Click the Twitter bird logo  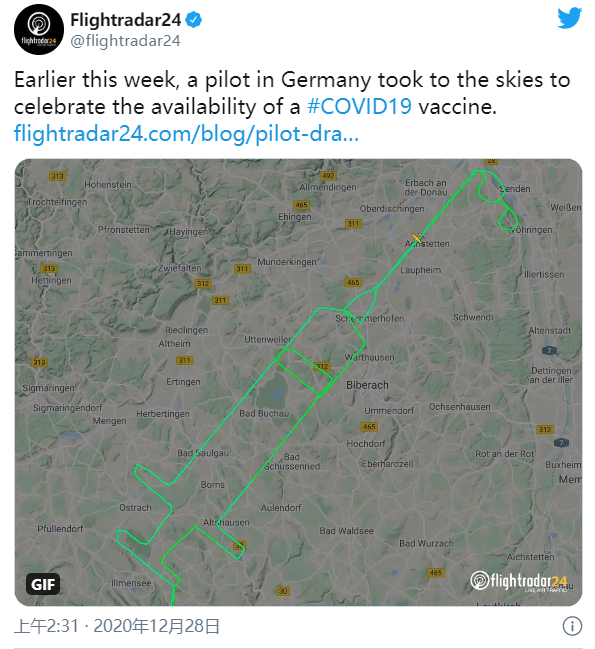point(569,18)
